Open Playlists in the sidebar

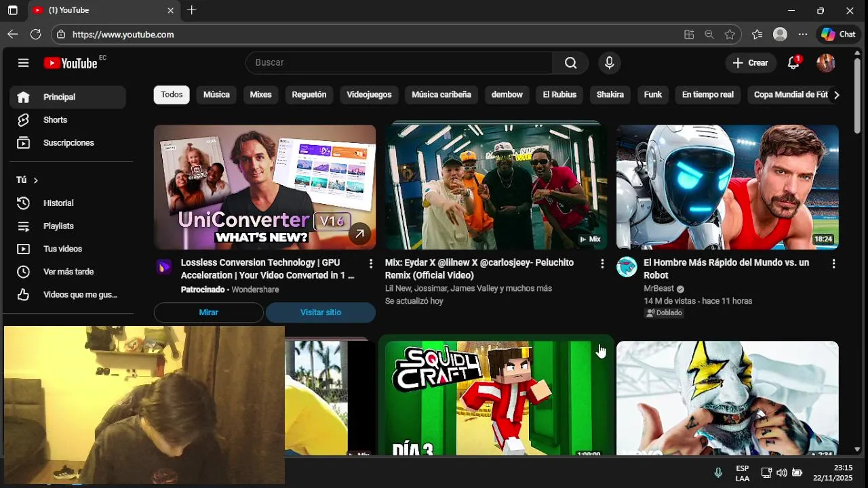(x=68, y=226)
